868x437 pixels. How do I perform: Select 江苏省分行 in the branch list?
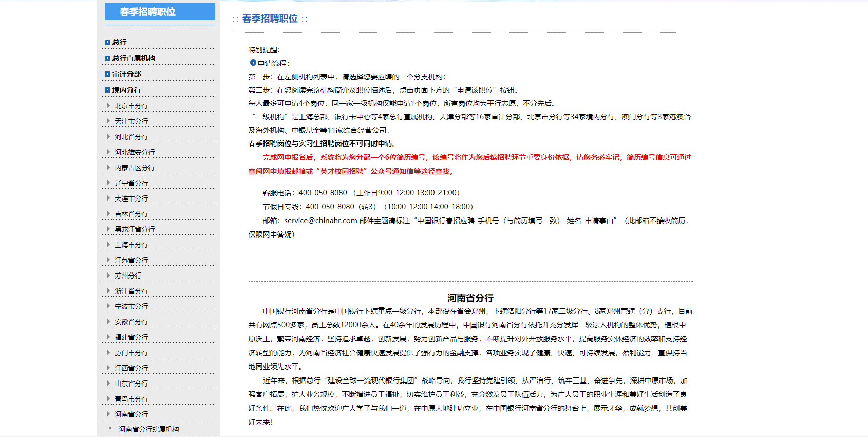click(131, 260)
